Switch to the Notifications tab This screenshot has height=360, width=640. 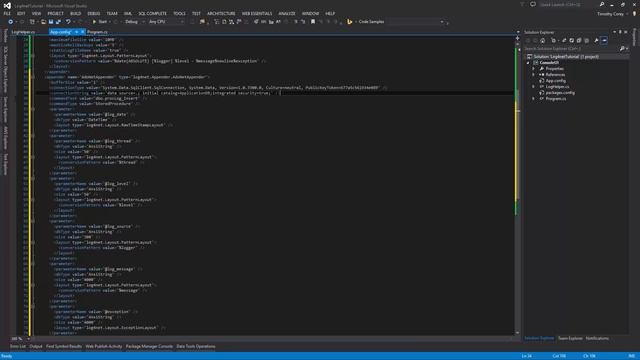tap(597, 338)
